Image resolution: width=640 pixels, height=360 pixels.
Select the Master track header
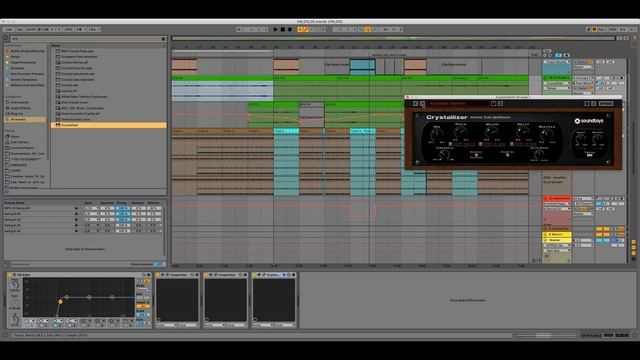(x=557, y=240)
